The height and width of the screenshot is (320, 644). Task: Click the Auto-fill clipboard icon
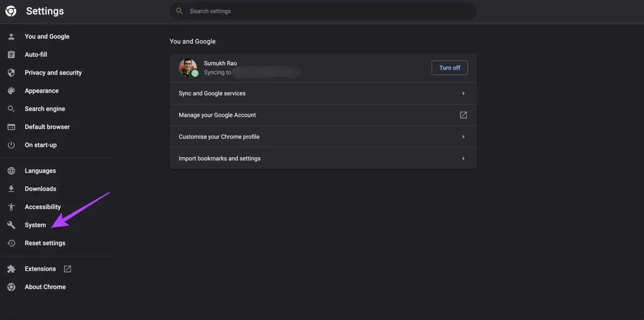pos(11,55)
